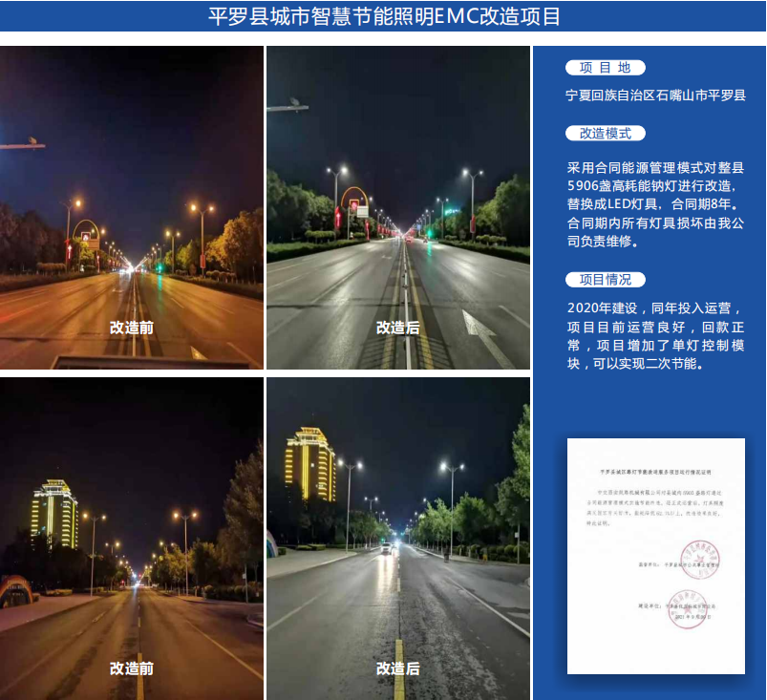Screen dimensions: 767x700
Task: Click the 改造后 caption on top-right photo
Action: pos(397,327)
